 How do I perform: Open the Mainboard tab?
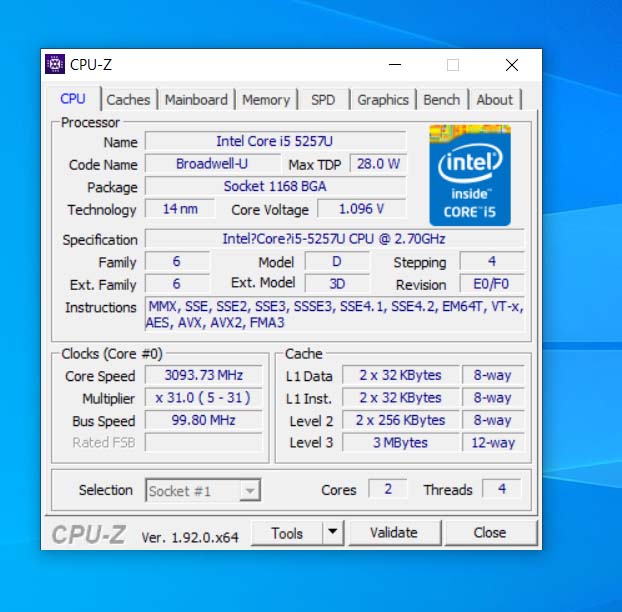click(196, 100)
